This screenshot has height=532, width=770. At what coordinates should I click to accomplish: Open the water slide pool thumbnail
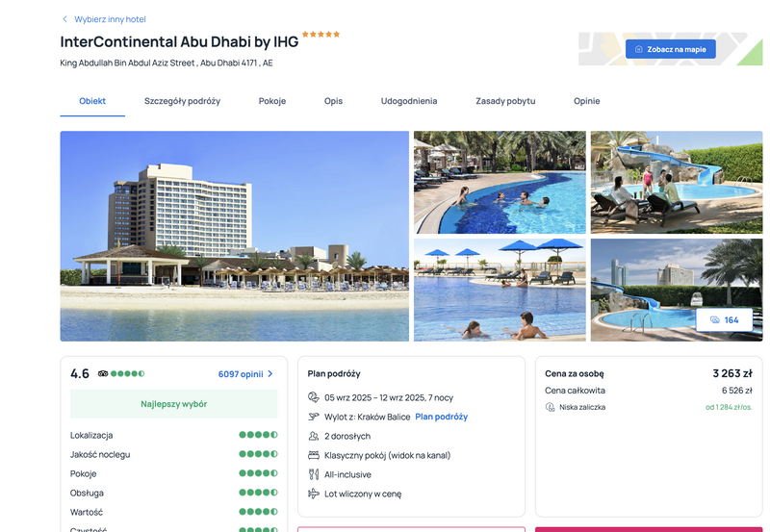pyautogui.click(x=677, y=182)
